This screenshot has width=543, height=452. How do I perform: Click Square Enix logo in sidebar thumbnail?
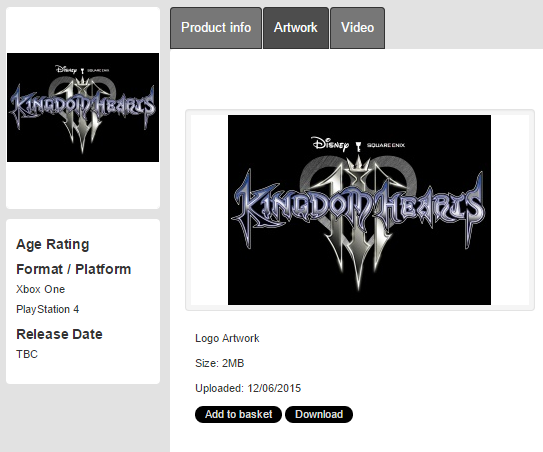98,70
